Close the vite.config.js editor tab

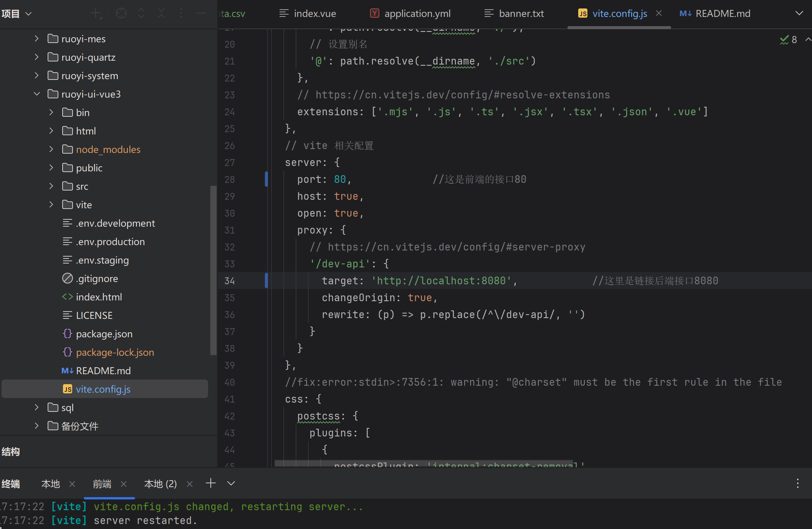tap(659, 13)
